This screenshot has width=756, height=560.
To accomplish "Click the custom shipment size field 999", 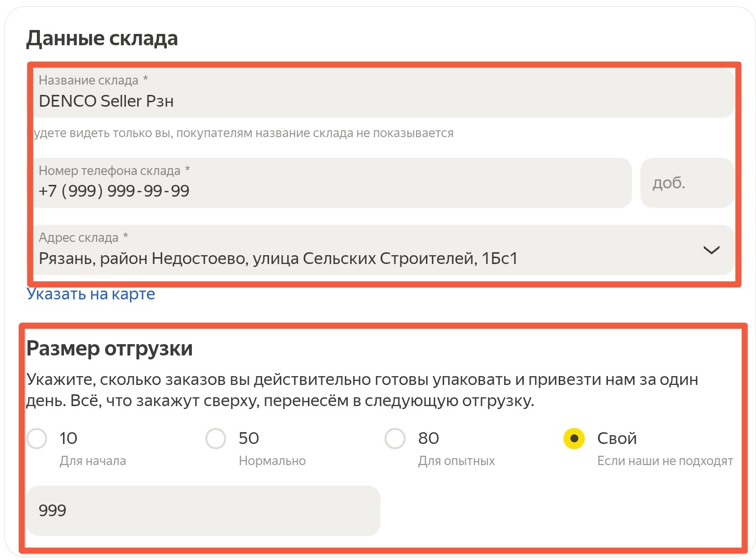I will point(203,511).
